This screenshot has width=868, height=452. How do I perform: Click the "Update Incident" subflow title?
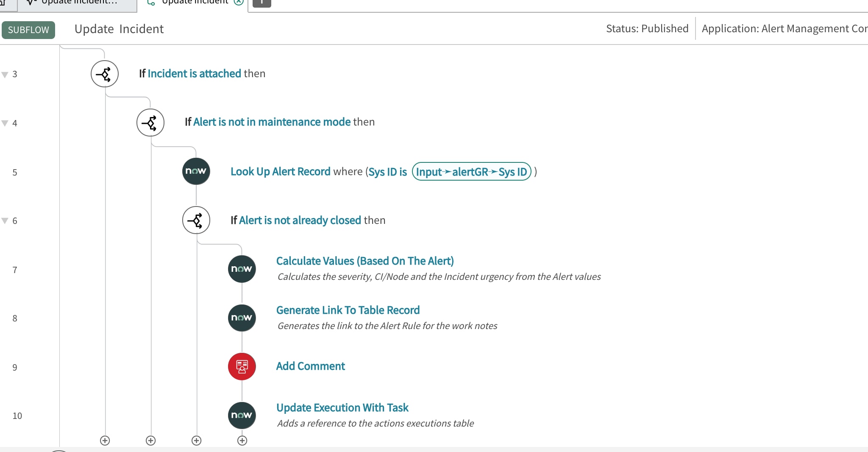point(119,29)
